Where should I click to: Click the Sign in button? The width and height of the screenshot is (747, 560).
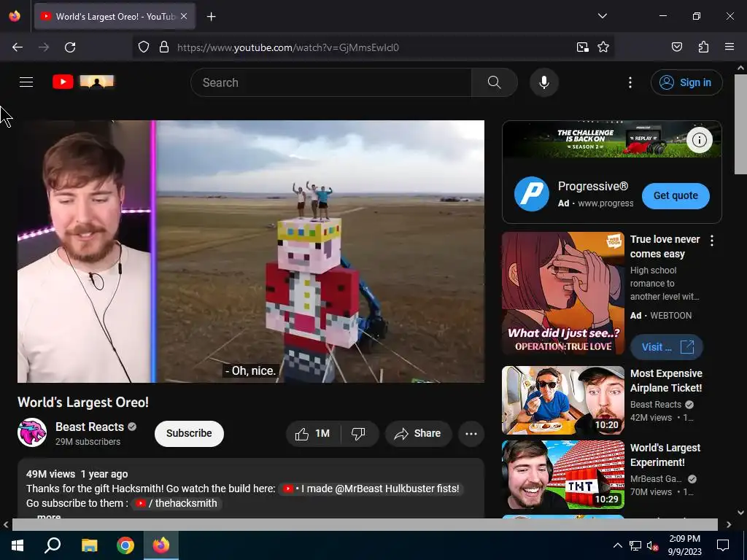pyautogui.click(x=686, y=82)
